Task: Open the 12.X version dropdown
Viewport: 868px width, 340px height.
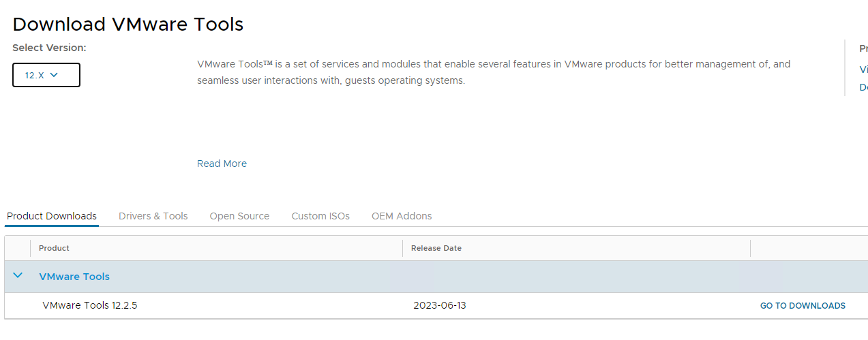Action: (46, 75)
